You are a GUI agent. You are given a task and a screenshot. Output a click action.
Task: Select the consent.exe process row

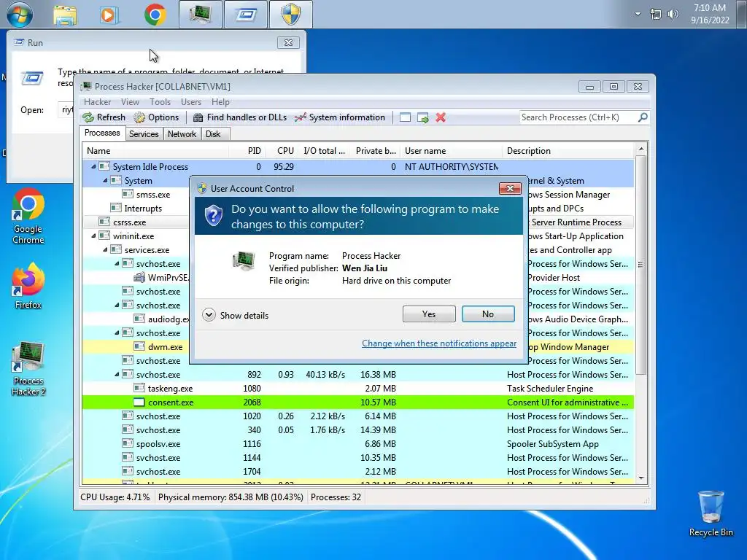(357, 402)
